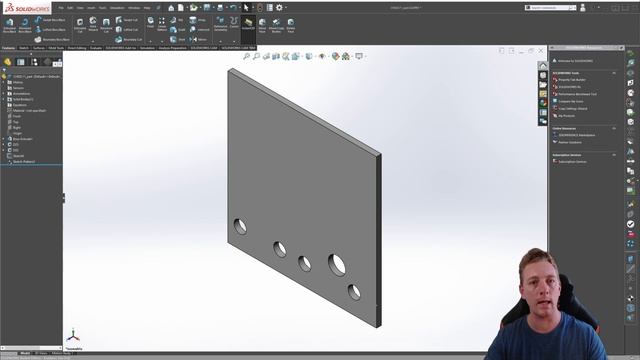Expand Solid Bodies(1) in the tree
Image resolution: width=640 pixels, height=360 pixels.
(x=4, y=99)
